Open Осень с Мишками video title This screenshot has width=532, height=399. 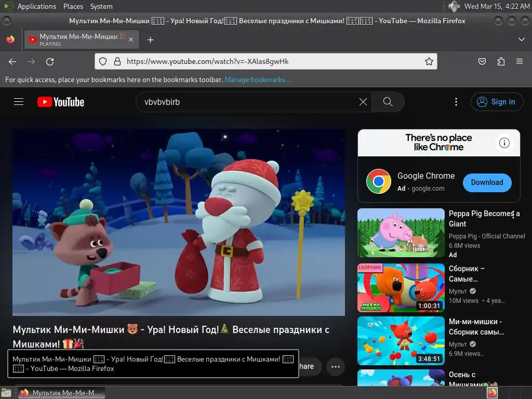(x=473, y=379)
